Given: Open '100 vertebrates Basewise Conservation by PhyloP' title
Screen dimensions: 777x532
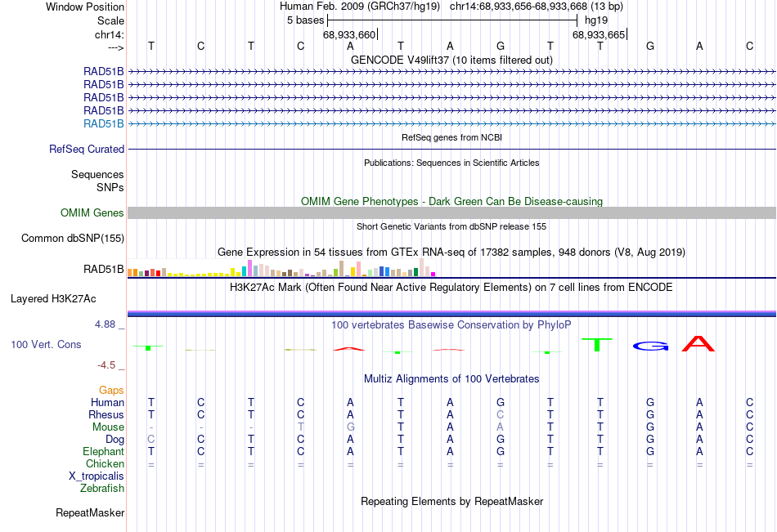Looking at the screenshot, I should pyautogui.click(x=451, y=325).
